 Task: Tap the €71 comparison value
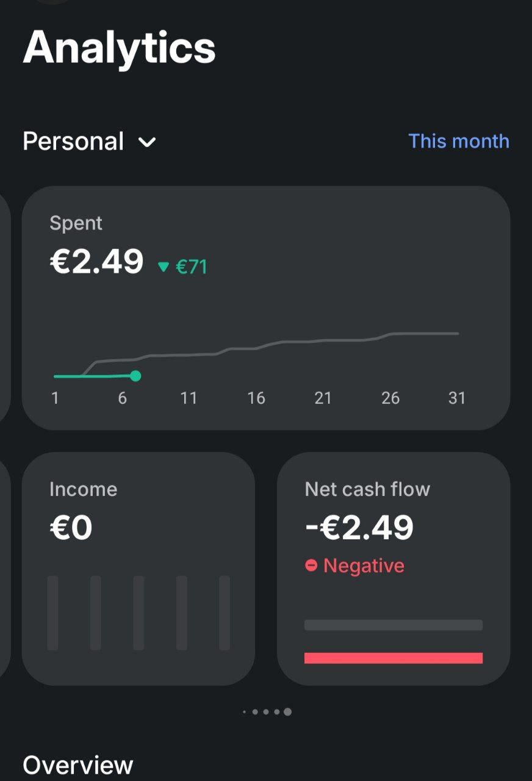tap(192, 267)
